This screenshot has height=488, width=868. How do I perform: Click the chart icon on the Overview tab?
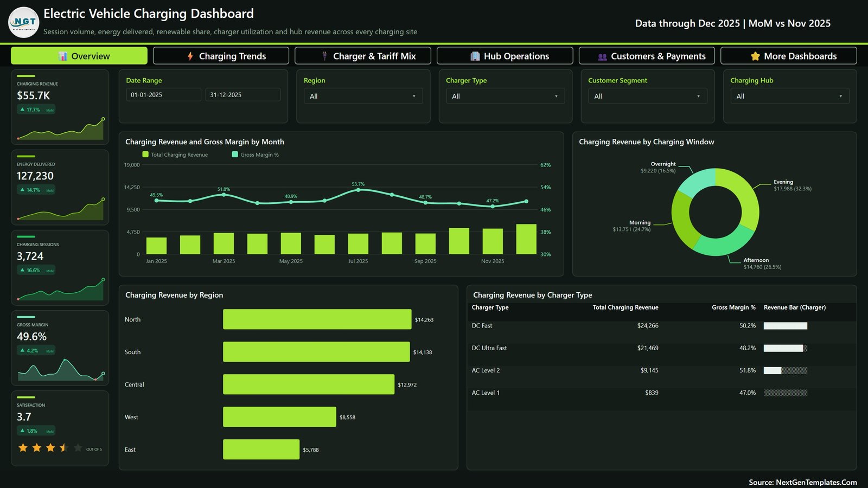tap(63, 56)
